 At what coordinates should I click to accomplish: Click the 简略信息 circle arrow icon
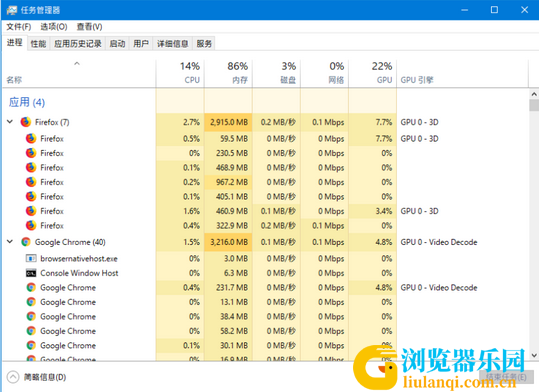click(x=13, y=377)
